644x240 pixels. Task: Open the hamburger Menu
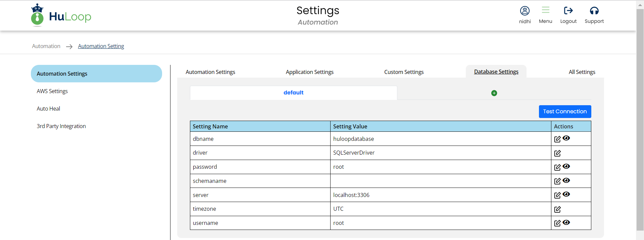(545, 10)
